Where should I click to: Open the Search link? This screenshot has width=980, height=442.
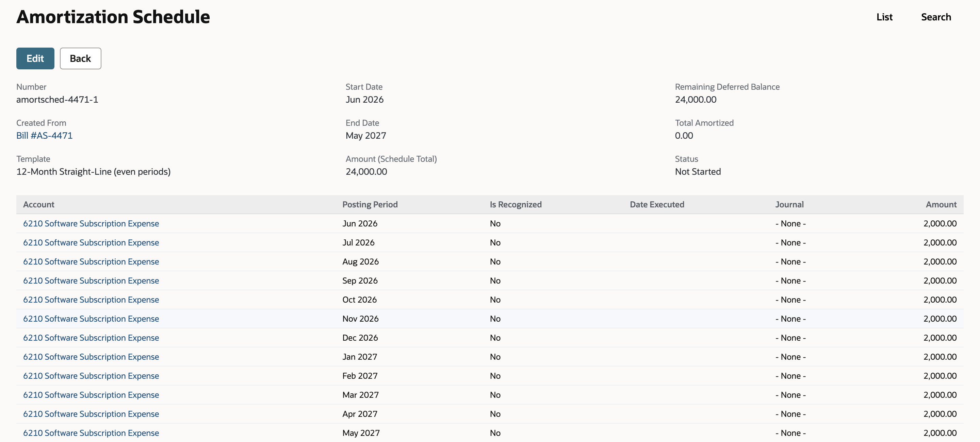(936, 17)
